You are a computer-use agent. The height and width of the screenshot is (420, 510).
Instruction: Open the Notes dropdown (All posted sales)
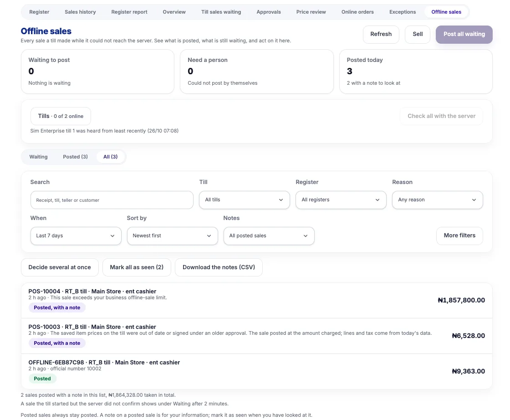click(x=269, y=236)
